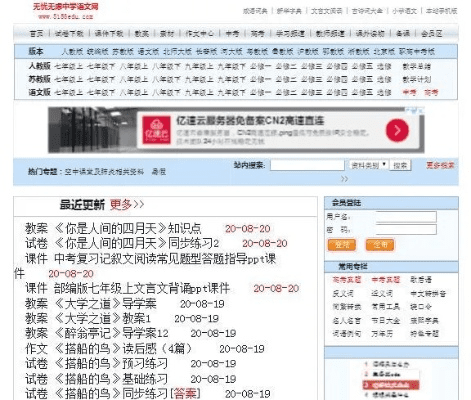Select 北京版 in the 版本 row
This screenshot has height=400, width=471.
click(384, 52)
